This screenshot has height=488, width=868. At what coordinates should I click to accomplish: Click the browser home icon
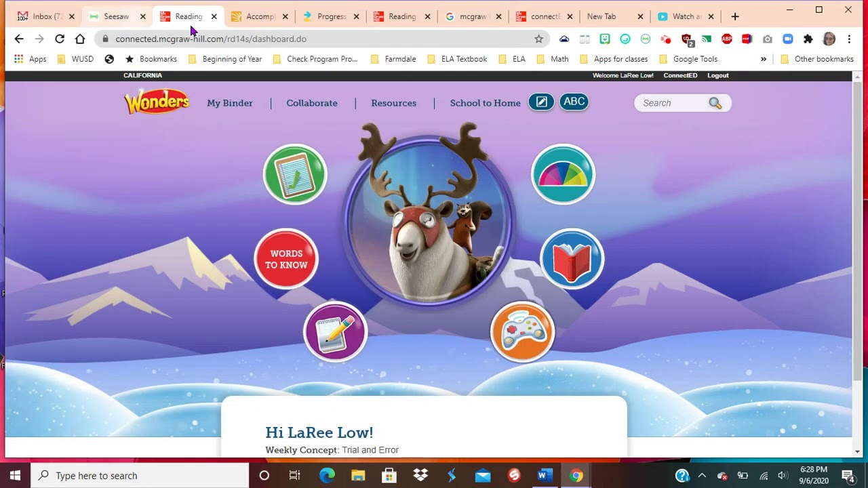click(80, 39)
